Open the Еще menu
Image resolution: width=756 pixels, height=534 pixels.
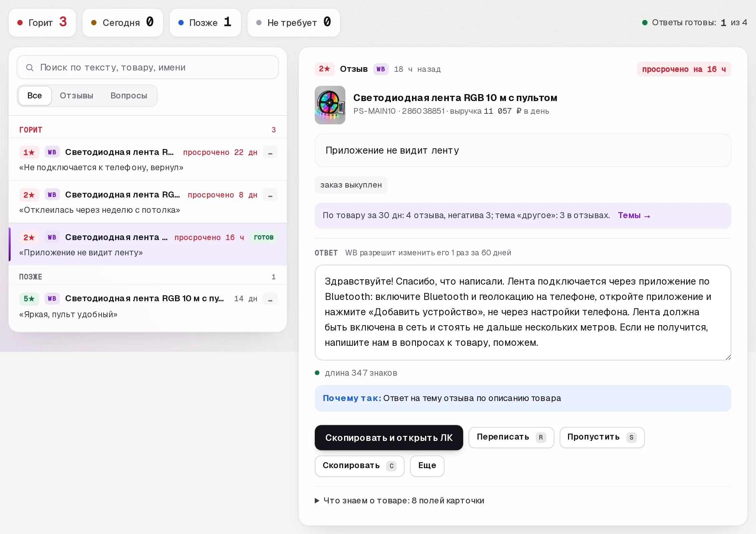pos(427,466)
